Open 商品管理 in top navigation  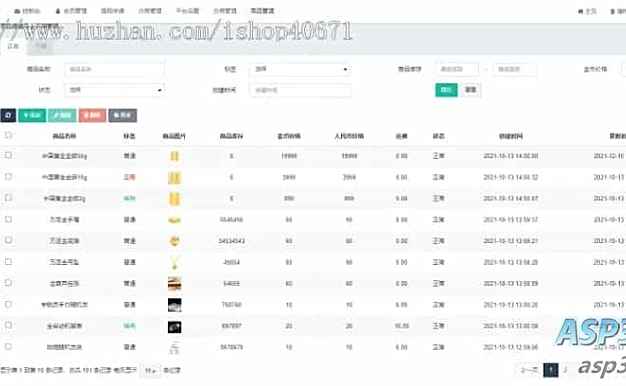pos(262,11)
